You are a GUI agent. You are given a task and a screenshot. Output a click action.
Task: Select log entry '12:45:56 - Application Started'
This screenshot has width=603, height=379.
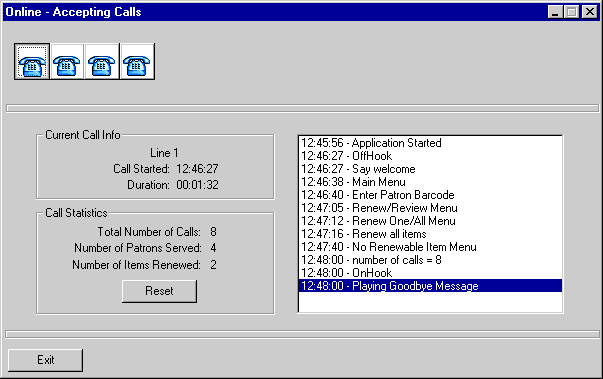[430, 143]
